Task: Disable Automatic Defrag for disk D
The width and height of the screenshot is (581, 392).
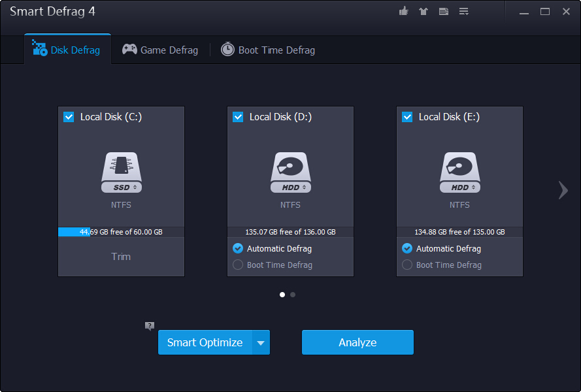Action: tap(238, 248)
